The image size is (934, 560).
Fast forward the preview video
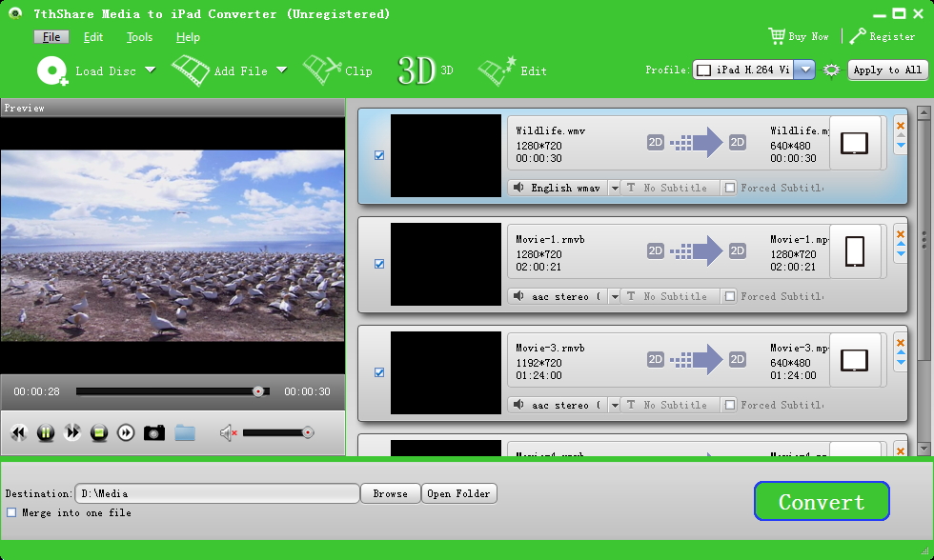pos(72,432)
